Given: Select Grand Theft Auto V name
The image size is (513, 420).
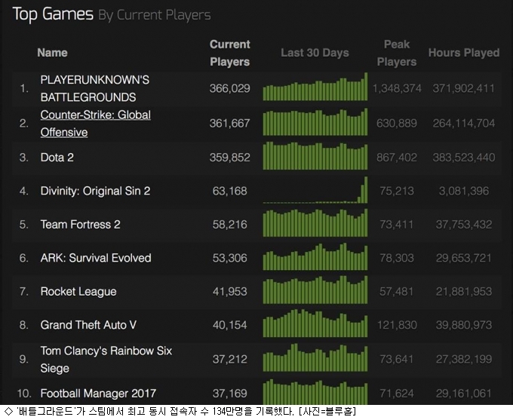Looking at the screenshot, I should pyautogui.click(x=88, y=325).
